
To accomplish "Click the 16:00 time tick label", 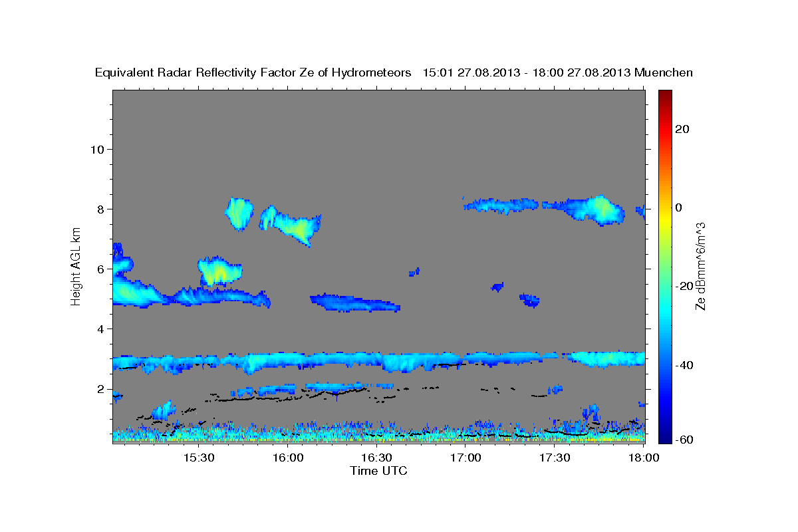I will tap(287, 458).
